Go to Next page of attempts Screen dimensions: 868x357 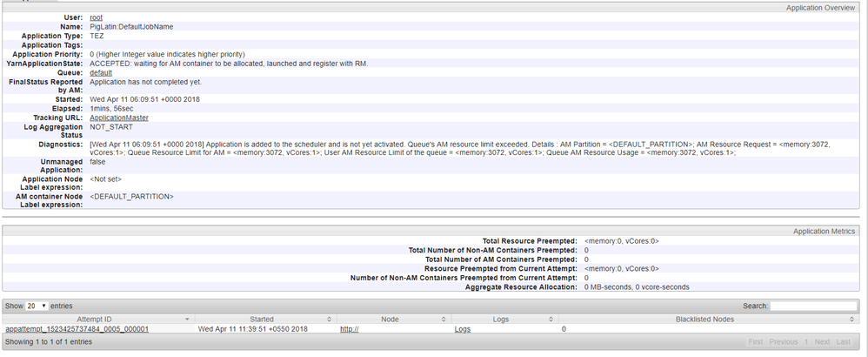pos(822,342)
